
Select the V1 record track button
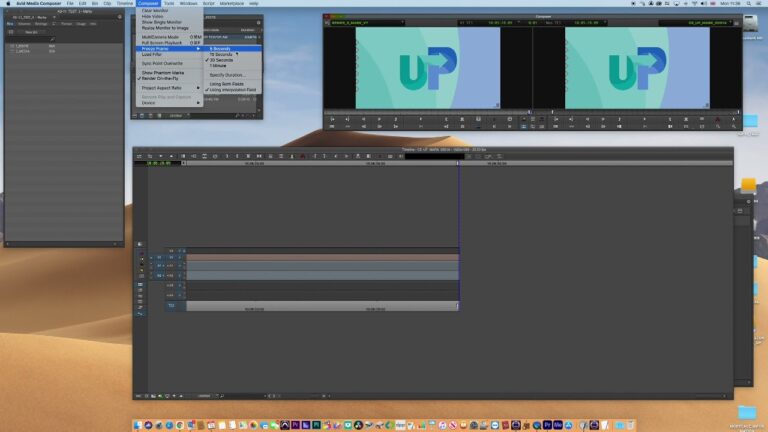[170, 258]
